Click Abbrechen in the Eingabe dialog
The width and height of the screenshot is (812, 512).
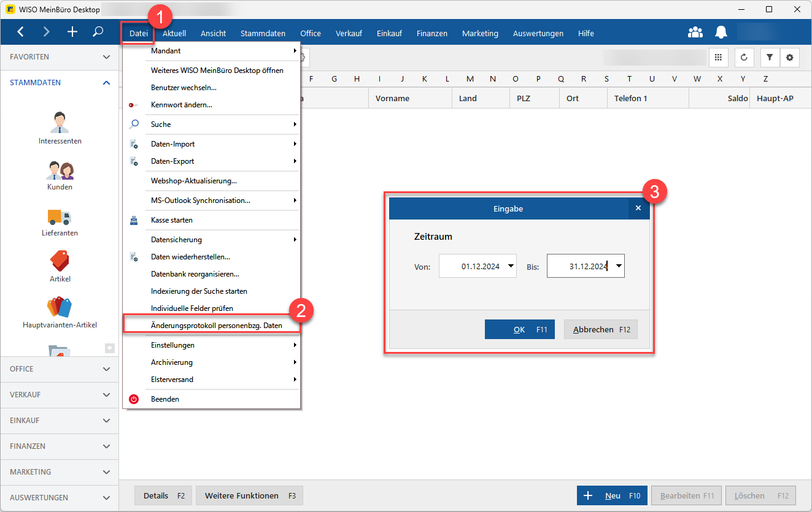[x=601, y=329]
